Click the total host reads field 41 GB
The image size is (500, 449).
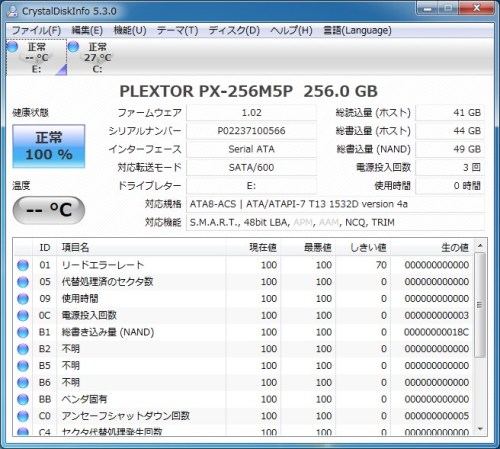point(450,113)
